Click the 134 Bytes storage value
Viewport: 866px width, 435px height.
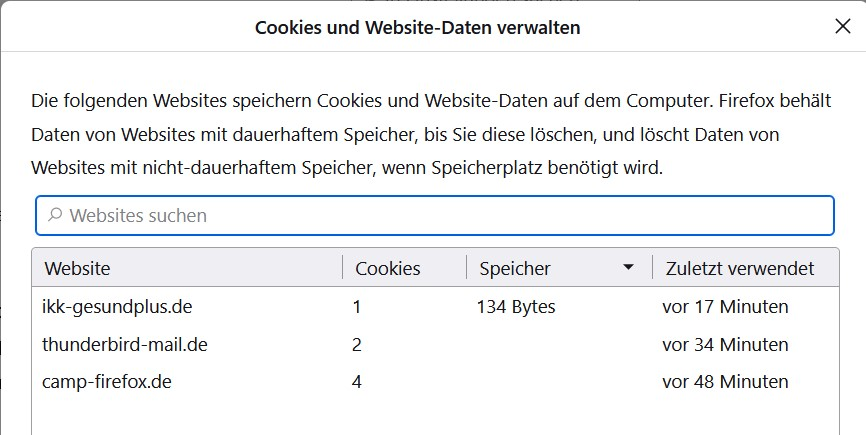(x=516, y=307)
